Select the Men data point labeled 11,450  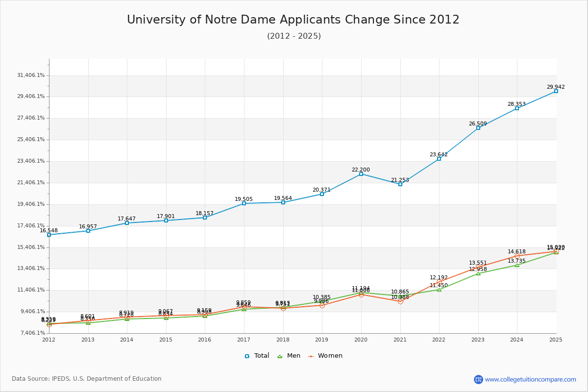[439, 290]
